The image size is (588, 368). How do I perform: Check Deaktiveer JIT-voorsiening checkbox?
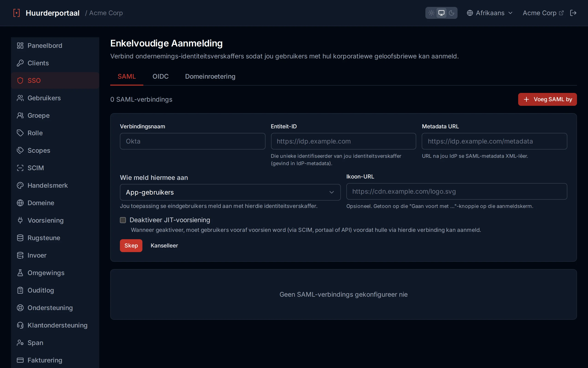coord(123,220)
